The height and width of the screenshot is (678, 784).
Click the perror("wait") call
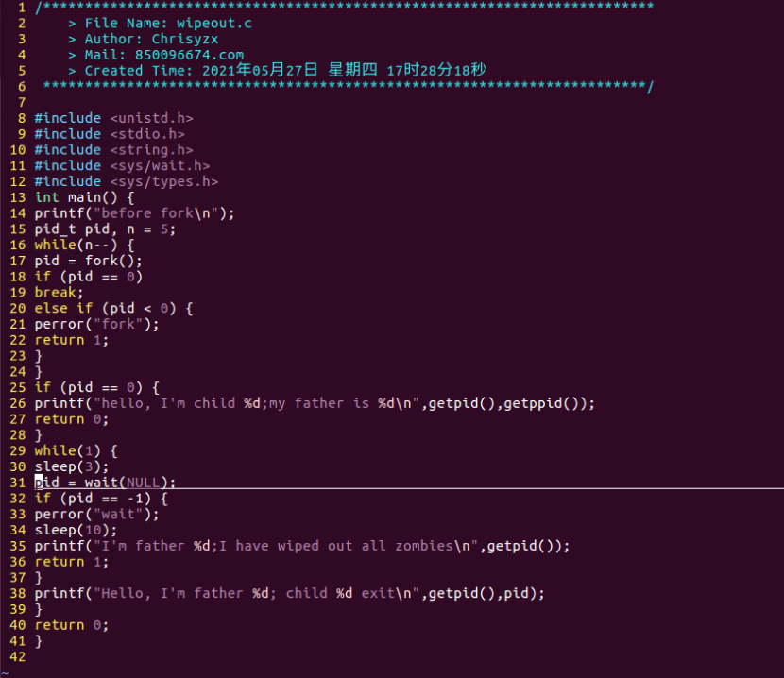pos(96,515)
